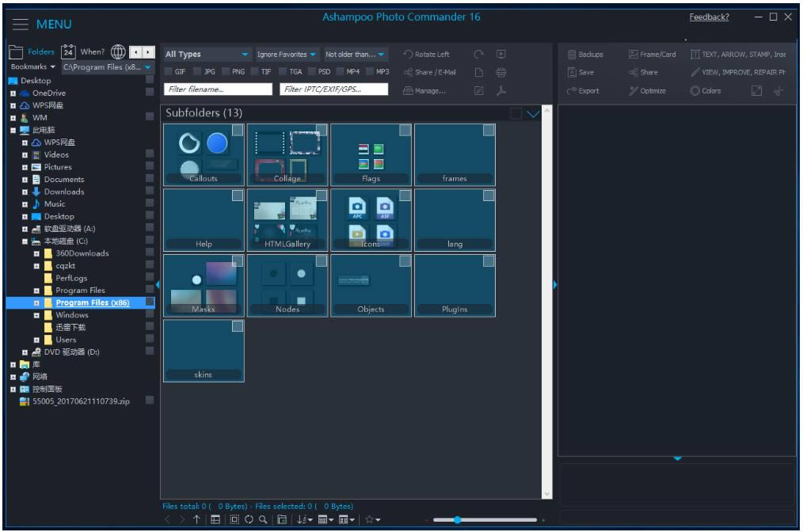Tick the checkbox on Callouts thumbnail
Image resolution: width=803 pixels, height=532 pixels.
pyautogui.click(x=238, y=131)
